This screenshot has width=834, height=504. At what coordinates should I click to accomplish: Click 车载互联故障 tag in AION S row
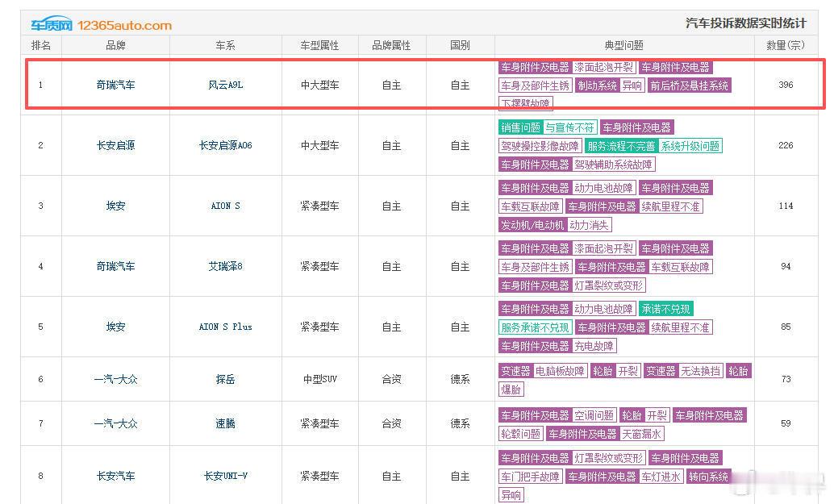[x=530, y=206]
